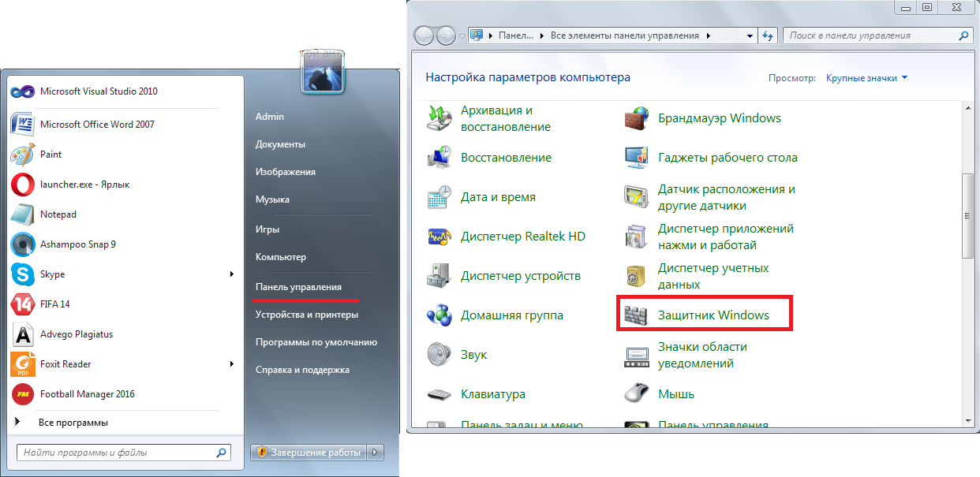Open Датчик расположения и другие датчики icon
The image size is (980, 477).
[637, 197]
